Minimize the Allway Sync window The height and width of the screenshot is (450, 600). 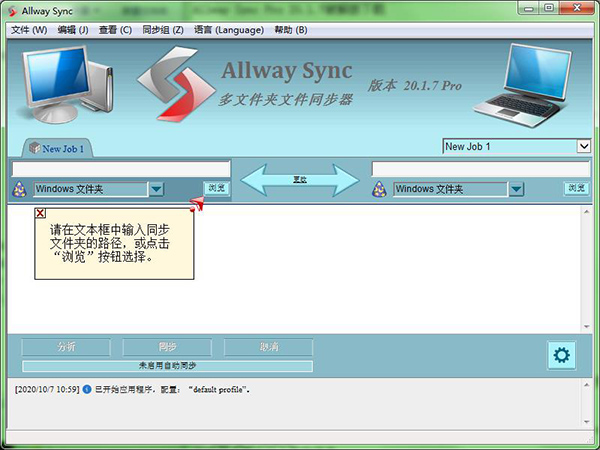pyautogui.click(x=529, y=8)
